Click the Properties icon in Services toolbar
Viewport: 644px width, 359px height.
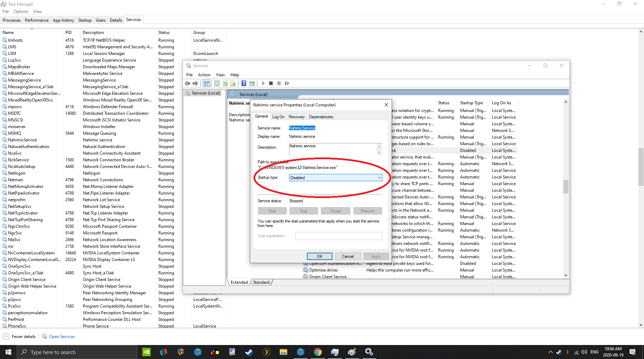[217, 83]
